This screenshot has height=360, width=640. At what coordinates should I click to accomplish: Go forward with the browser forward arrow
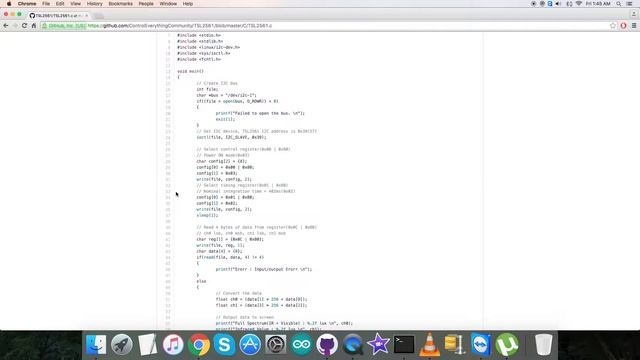[x=15, y=26]
